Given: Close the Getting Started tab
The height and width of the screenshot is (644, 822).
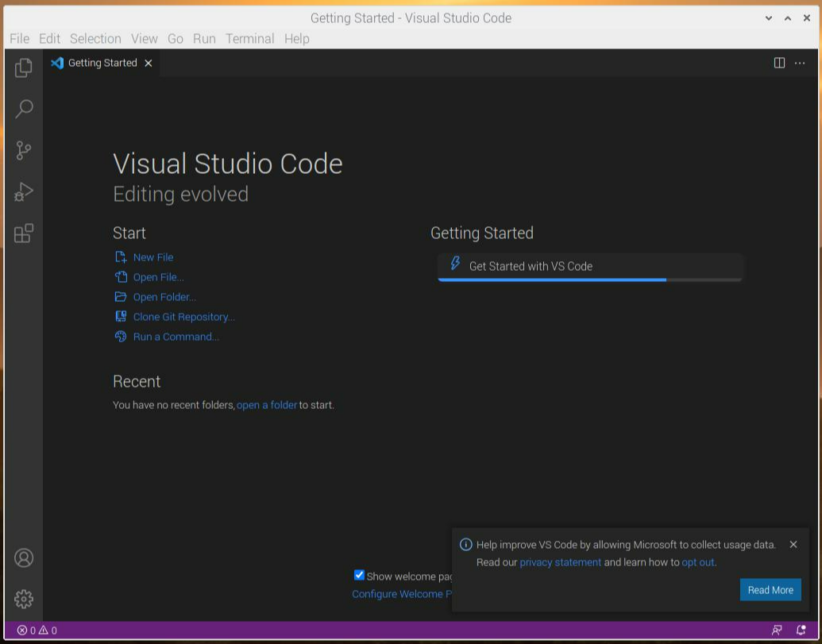Looking at the screenshot, I should [149, 63].
